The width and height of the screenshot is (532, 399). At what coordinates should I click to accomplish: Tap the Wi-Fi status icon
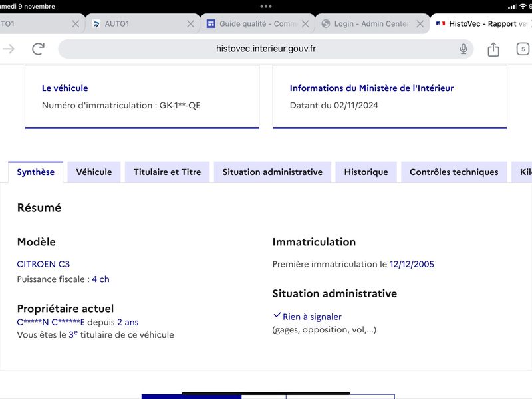click(x=523, y=7)
